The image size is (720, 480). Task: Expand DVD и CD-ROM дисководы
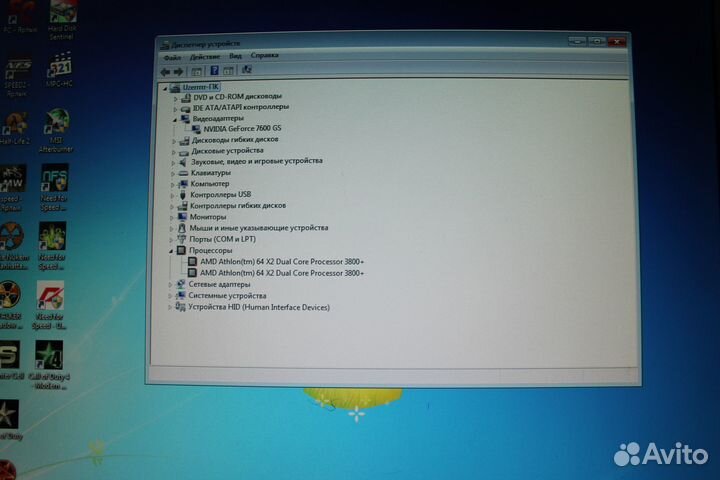tap(175, 99)
